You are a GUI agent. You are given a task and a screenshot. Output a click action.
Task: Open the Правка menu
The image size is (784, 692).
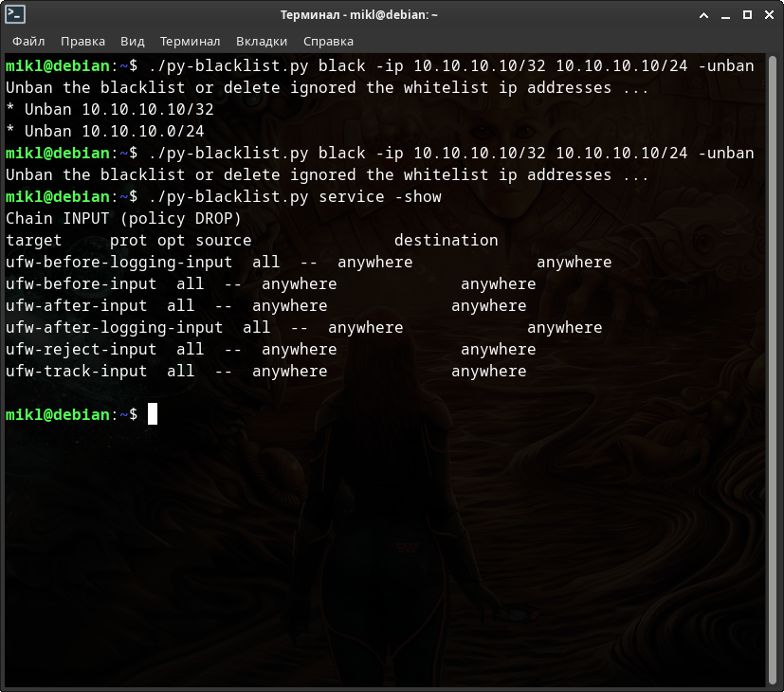tap(82, 41)
